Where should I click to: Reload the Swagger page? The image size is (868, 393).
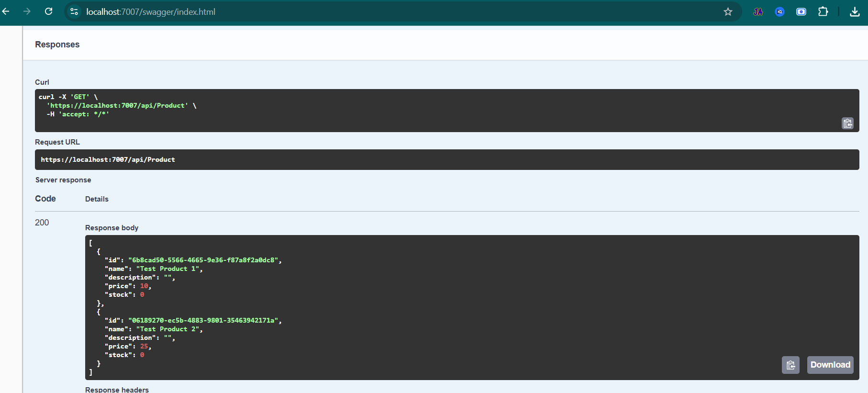[49, 11]
